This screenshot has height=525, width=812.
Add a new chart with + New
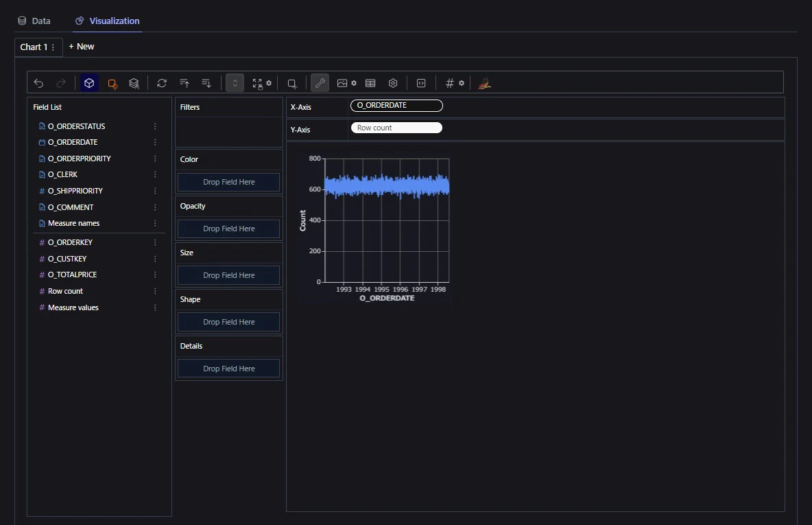82,47
